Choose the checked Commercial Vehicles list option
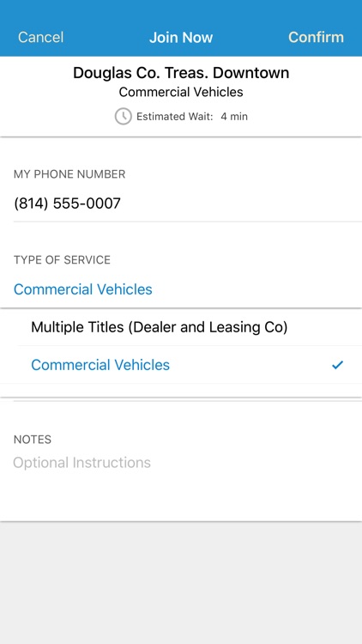Viewport: 362px width, 644px height. pyautogui.click(x=181, y=365)
